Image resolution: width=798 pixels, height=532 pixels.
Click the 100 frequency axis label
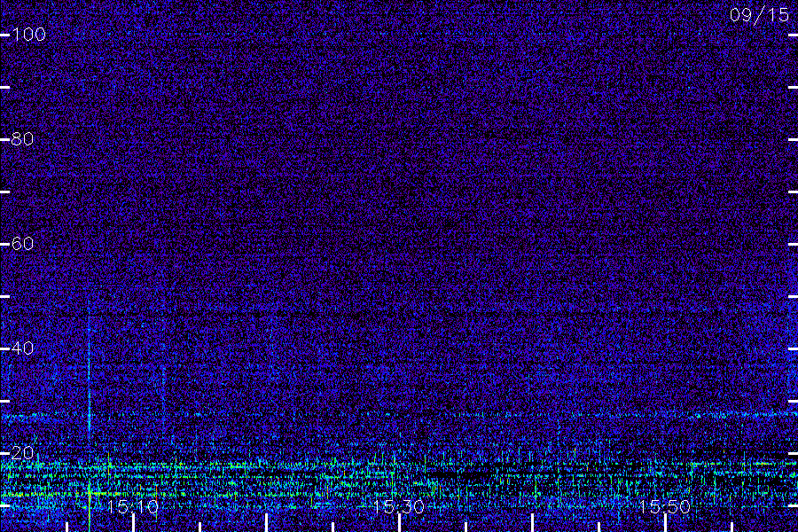tap(29, 34)
